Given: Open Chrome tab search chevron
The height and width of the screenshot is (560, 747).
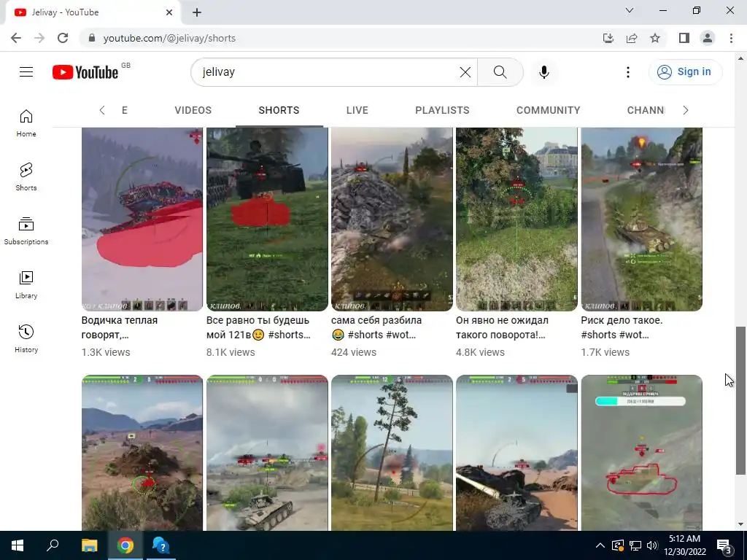Looking at the screenshot, I should [x=630, y=10].
